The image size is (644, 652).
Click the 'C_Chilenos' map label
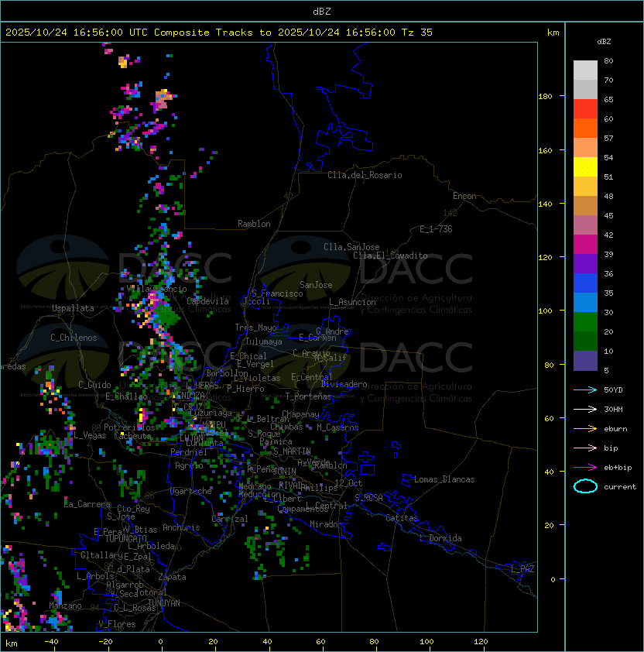[74, 338]
